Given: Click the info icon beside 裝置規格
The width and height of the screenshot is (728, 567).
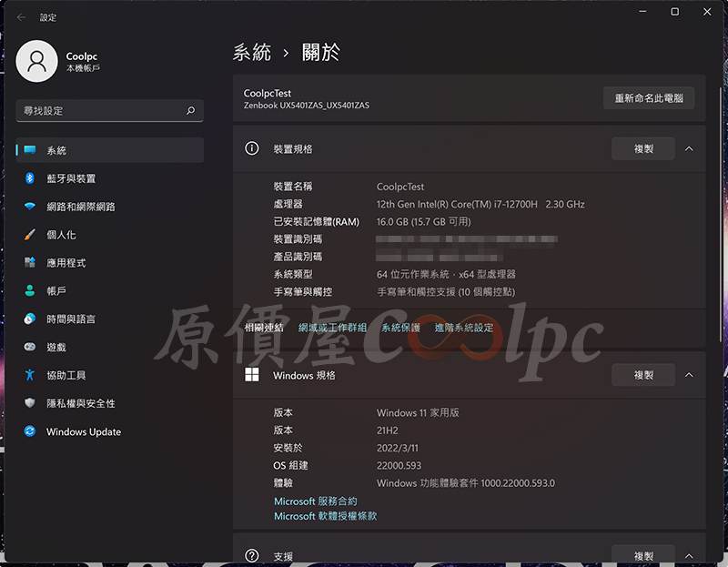Looking at the screenshot, I should pyautogui.click(x=252, y=148).
